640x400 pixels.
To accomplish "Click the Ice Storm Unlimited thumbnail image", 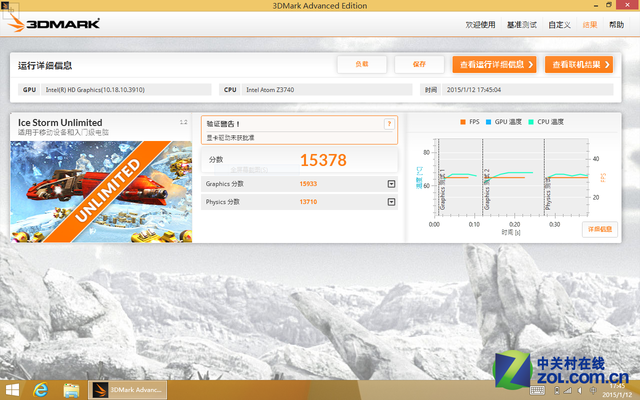I will 101,192.
